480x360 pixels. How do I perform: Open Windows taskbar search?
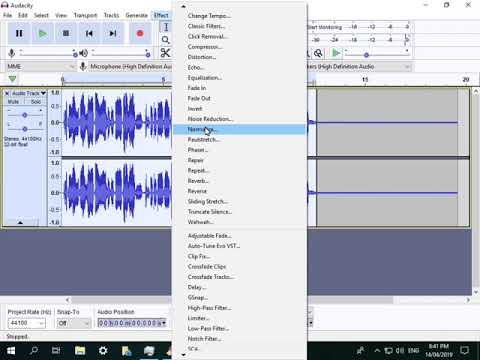(x=34, y=351)
